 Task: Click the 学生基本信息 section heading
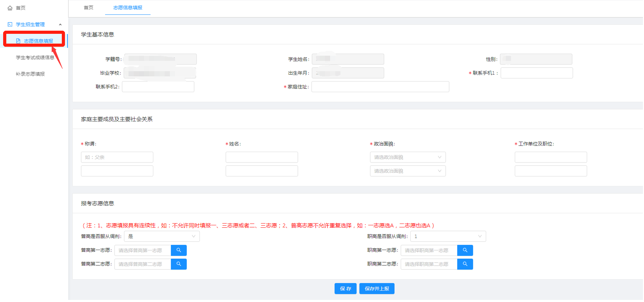pyautogui.click(x=97, y=35)
